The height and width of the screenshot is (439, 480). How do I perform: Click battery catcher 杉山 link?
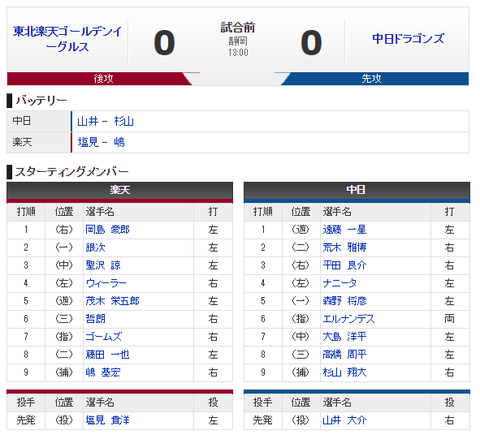(x=124, y=121)
